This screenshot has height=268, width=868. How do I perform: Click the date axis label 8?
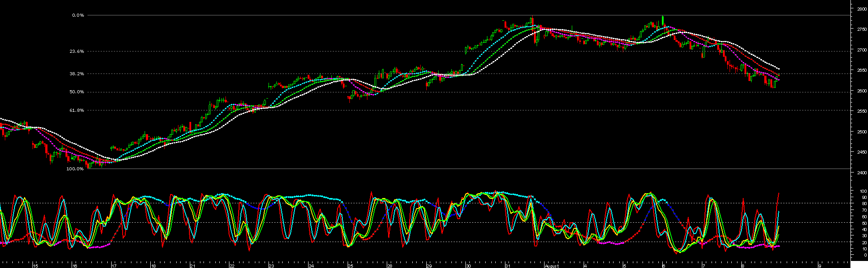743,266
